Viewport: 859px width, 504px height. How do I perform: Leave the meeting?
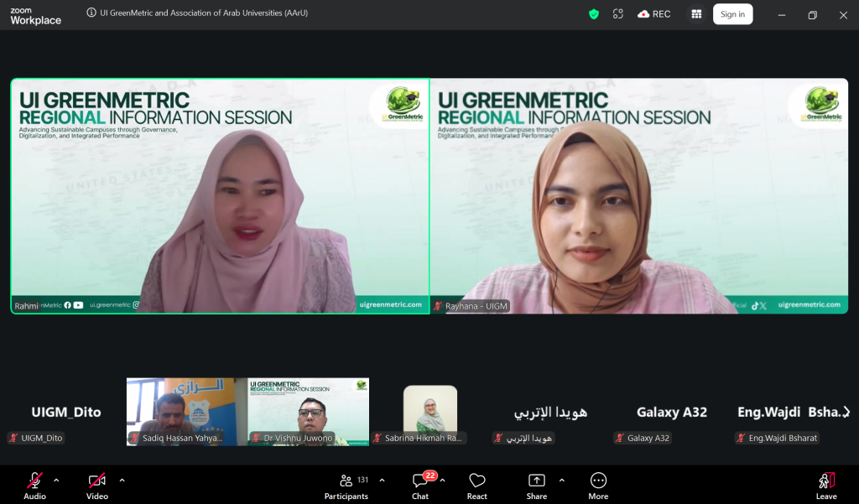point(826,483)
